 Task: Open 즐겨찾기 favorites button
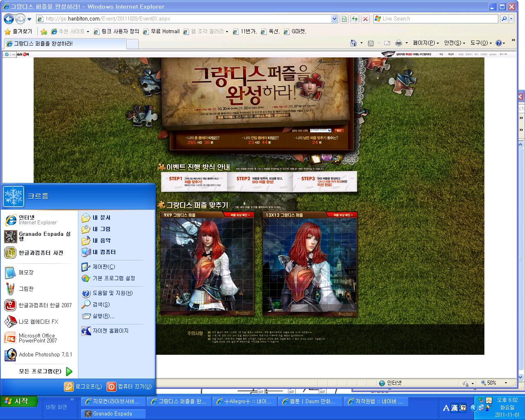[x=18, y=32]
